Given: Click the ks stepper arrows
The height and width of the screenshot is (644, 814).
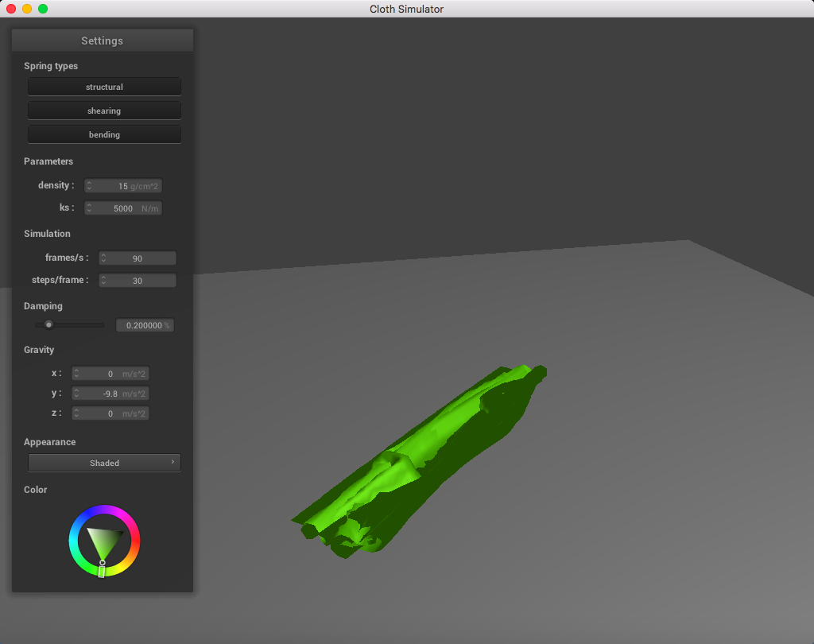Looking at the screenshot, I should 89,208.
